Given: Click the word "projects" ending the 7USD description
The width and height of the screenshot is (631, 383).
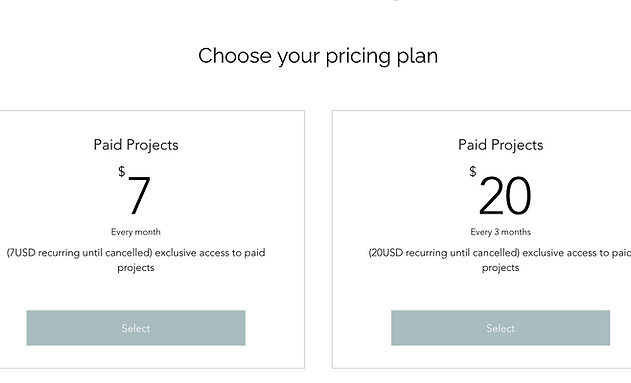Looking at the screenshot, I should click(136, 268).
